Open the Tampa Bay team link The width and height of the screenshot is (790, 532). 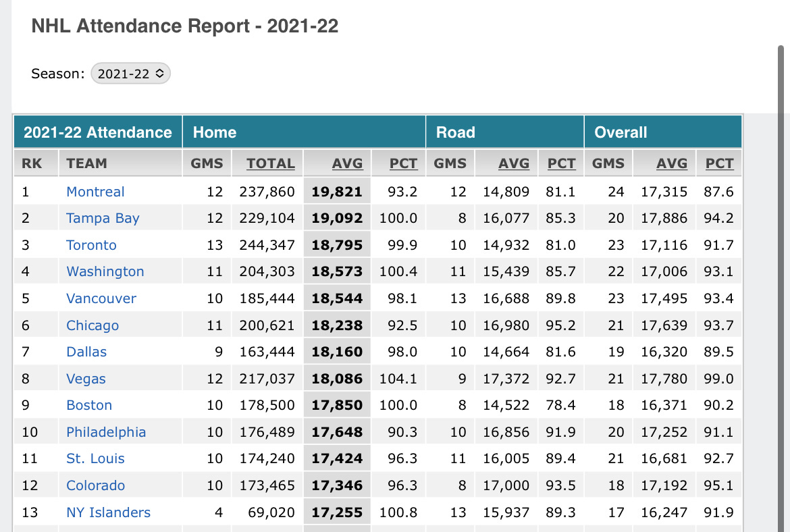103,218
